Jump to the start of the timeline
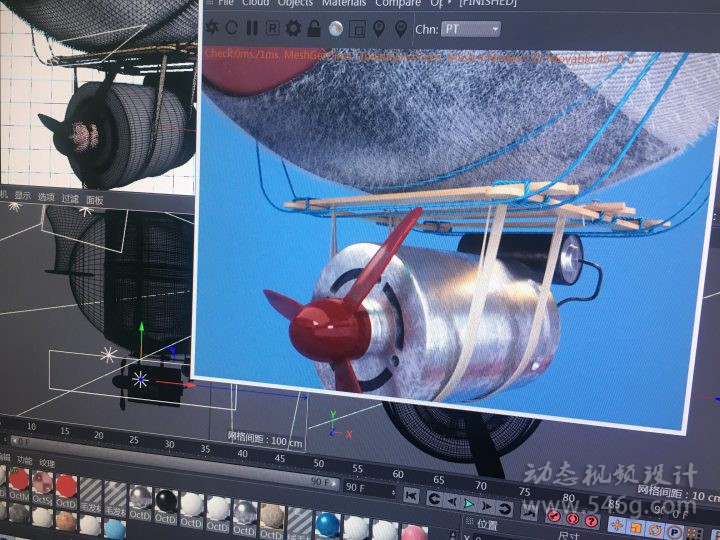Image resolution: width=720 pixels, height=540 pixels. pos(411,495)
